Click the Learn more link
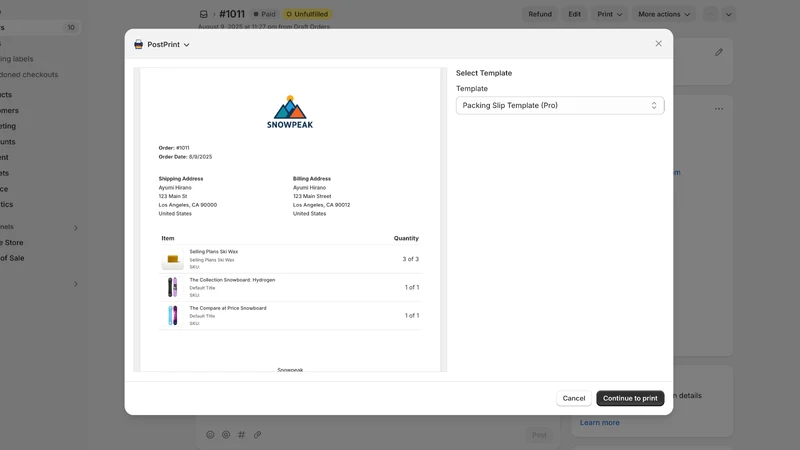This screenshot has height=450, width=800. pos(599,422)
